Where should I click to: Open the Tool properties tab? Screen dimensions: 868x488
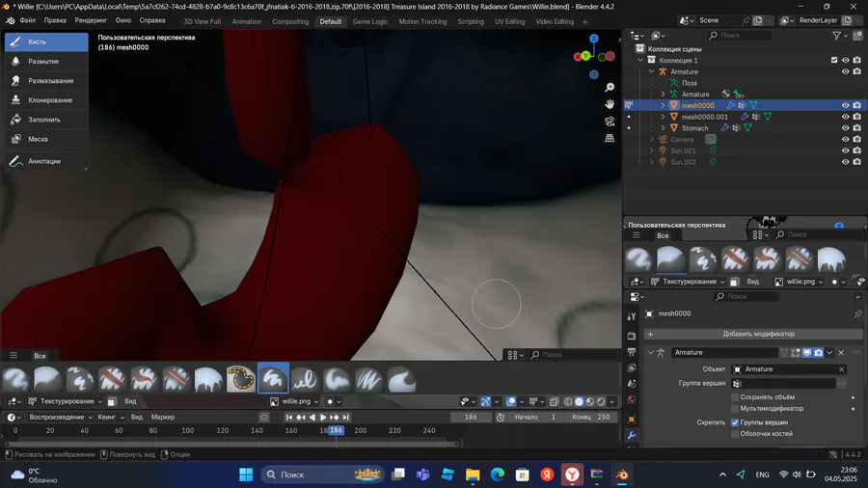pyautogui.click(x=632, y=316)
